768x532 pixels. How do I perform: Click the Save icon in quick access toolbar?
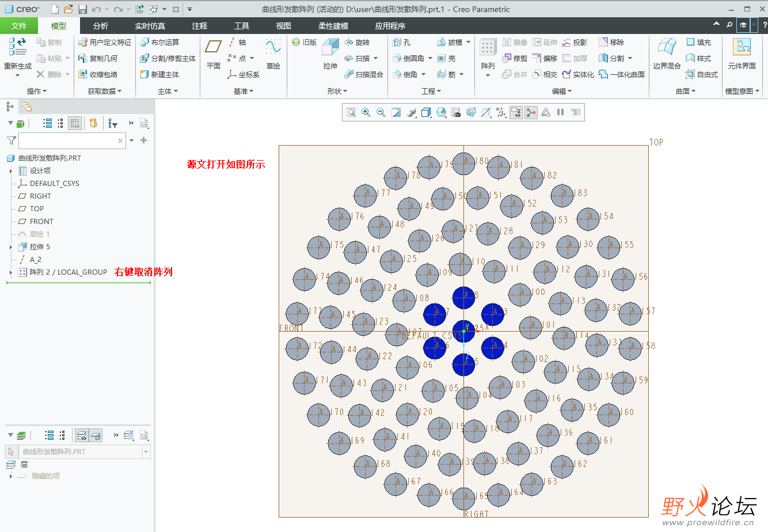tap(82, 9)
